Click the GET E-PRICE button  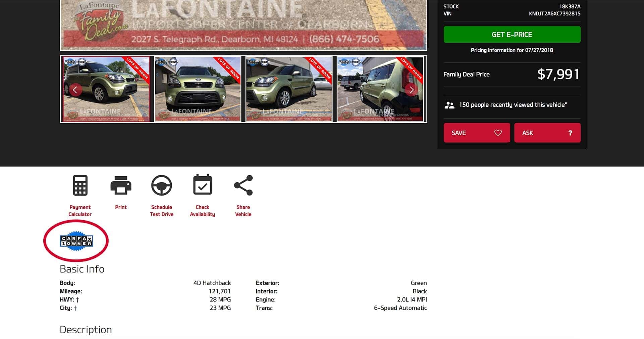coord(512,35)
